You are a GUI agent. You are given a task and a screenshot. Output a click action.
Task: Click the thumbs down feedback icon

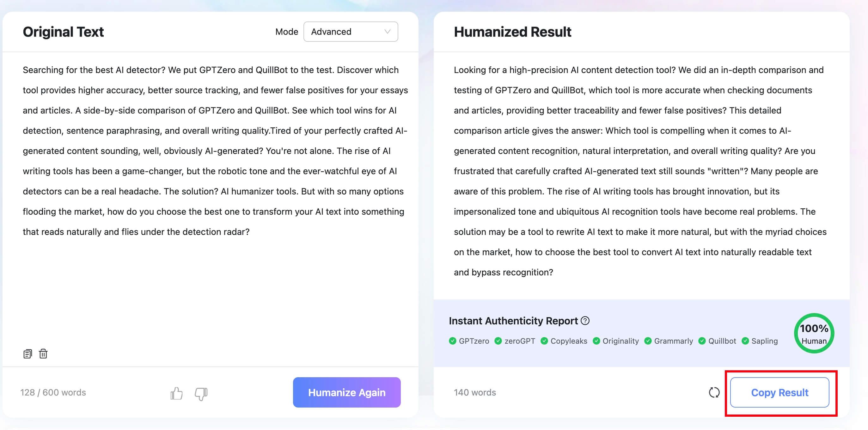tap(201, 393)
